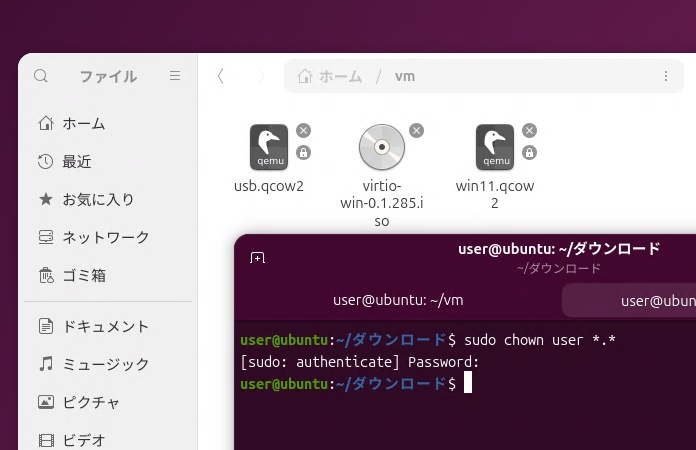Screen dimensions: 696x450
Task: Click the vm breadcrumb segment
Action: point(405,76)
